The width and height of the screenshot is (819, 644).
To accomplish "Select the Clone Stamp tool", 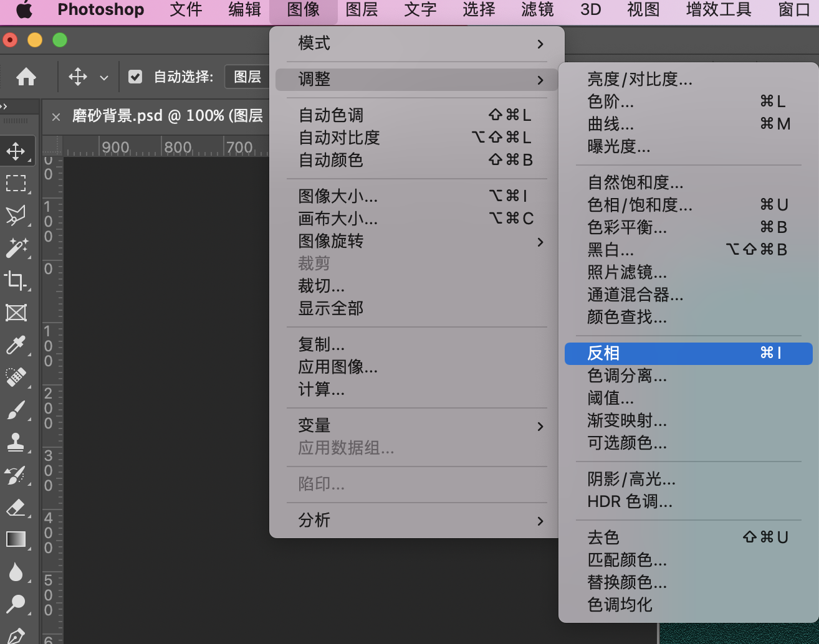I will pos(16,442).
